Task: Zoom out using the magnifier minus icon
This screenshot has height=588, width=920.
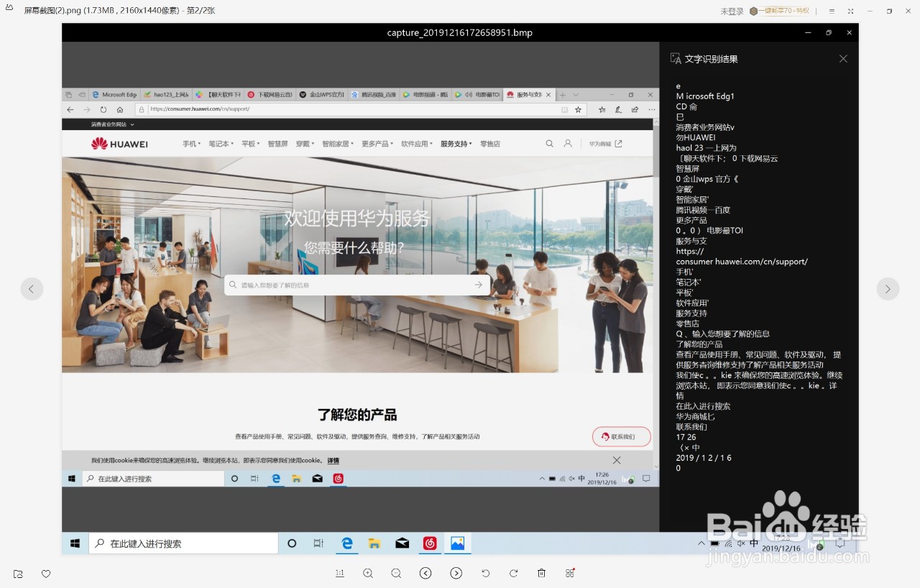Action: point(396,573)
